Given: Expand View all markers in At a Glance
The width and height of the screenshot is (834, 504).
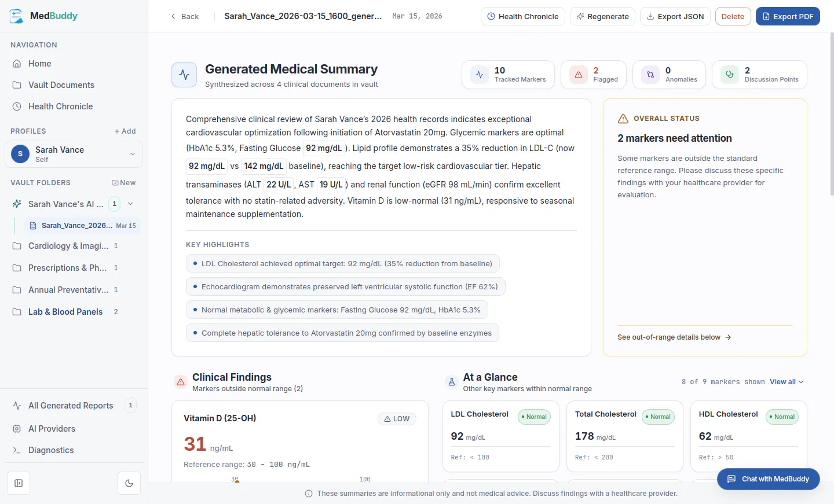Looking at the screenshot, I should (787, 382).
